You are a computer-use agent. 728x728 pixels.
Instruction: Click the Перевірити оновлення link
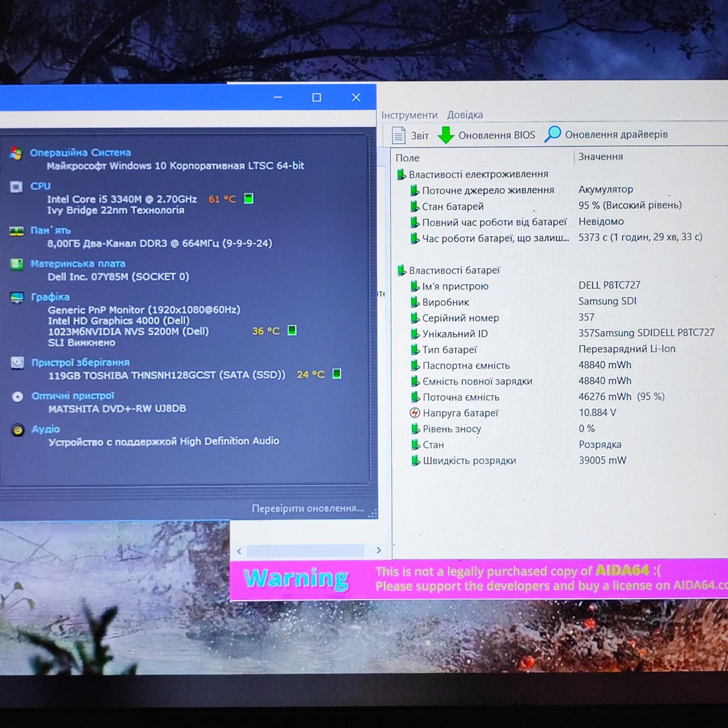click(x=308, y=508)
